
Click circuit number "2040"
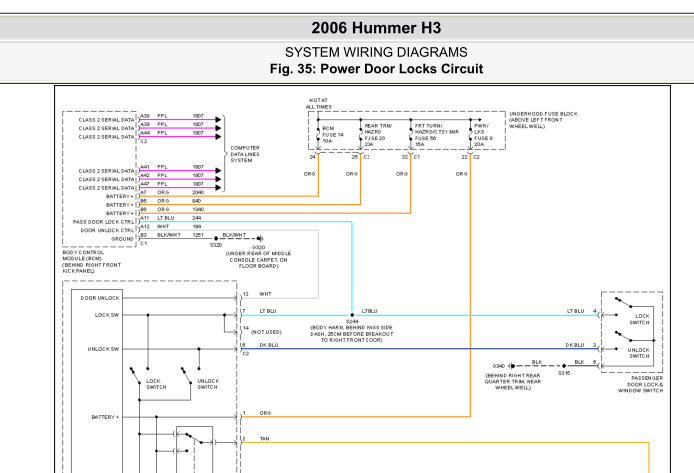coord(198,192)
